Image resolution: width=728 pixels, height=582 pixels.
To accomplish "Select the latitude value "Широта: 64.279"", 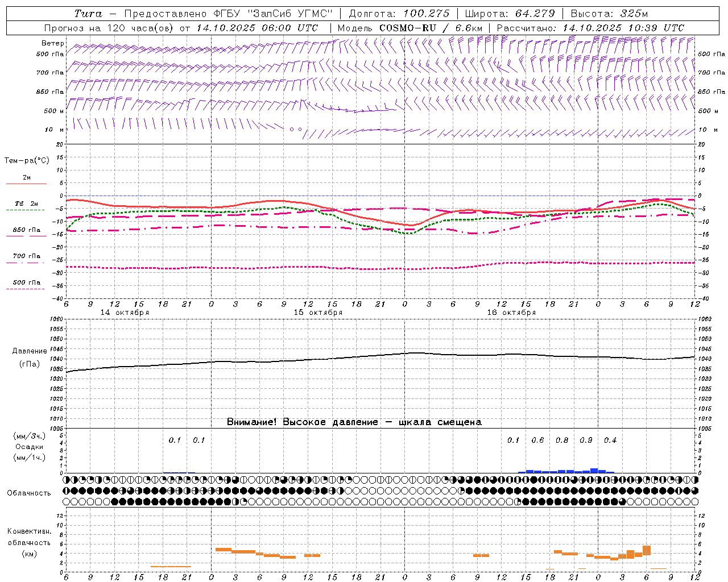I will pyautogui.click(x=510, y=14).
